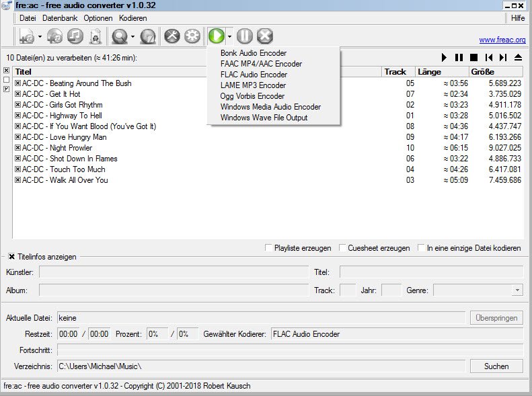This screenshot has width=532, height=396.
Task: Start encoding with the green play icon
Action: (217, 36)
